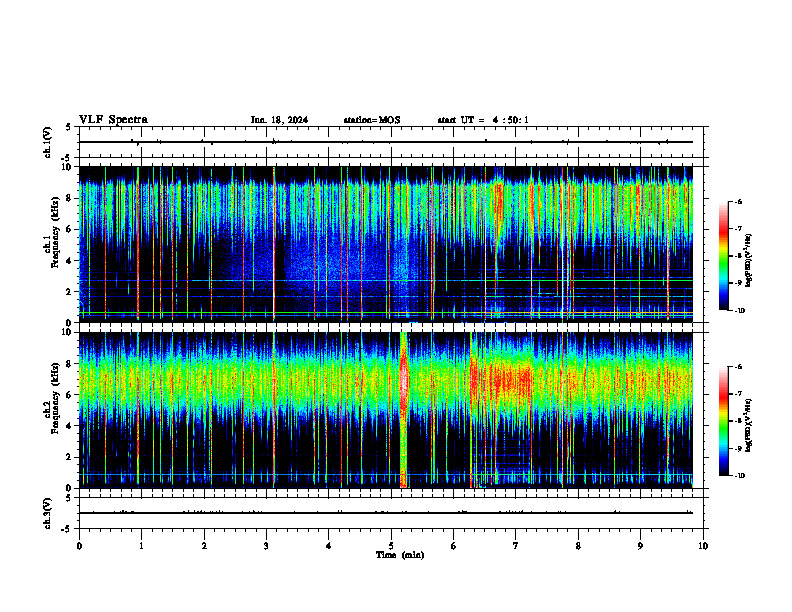Image resolution: width=792 pixels, height=612 pixels.
Task: Click the "-6" label on ch.1 color scale
Action: [738, 201]
